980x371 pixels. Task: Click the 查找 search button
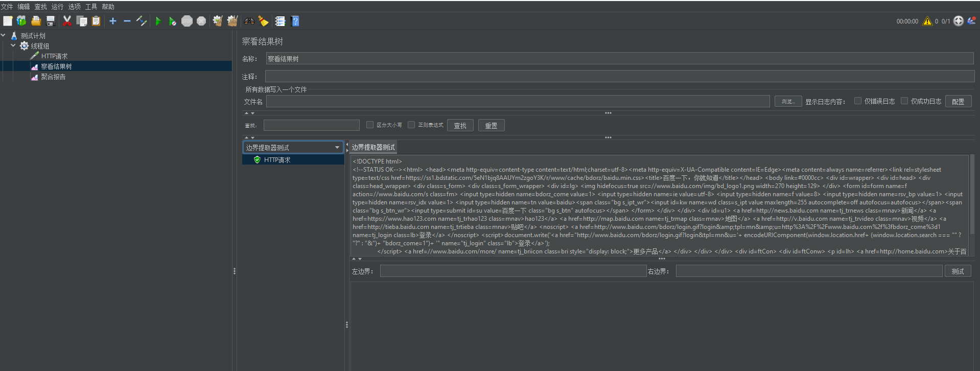(460, 125)
